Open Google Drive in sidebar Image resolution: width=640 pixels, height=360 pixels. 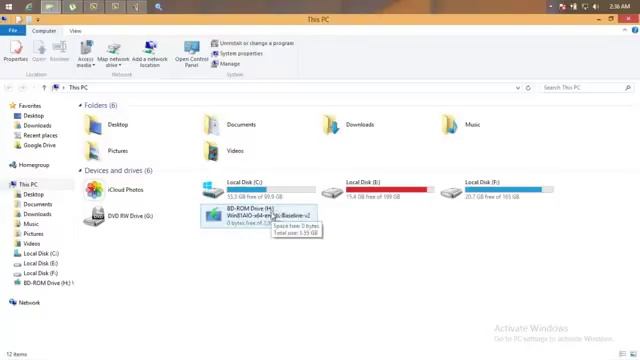pos(40,145)
